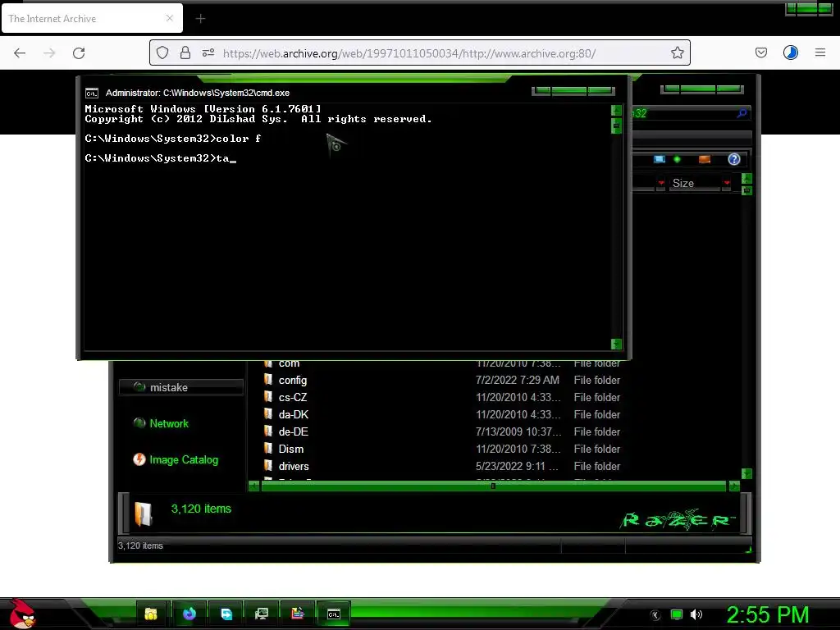
Task: Click the large folder icon in details pane
Action: point(143,514)
